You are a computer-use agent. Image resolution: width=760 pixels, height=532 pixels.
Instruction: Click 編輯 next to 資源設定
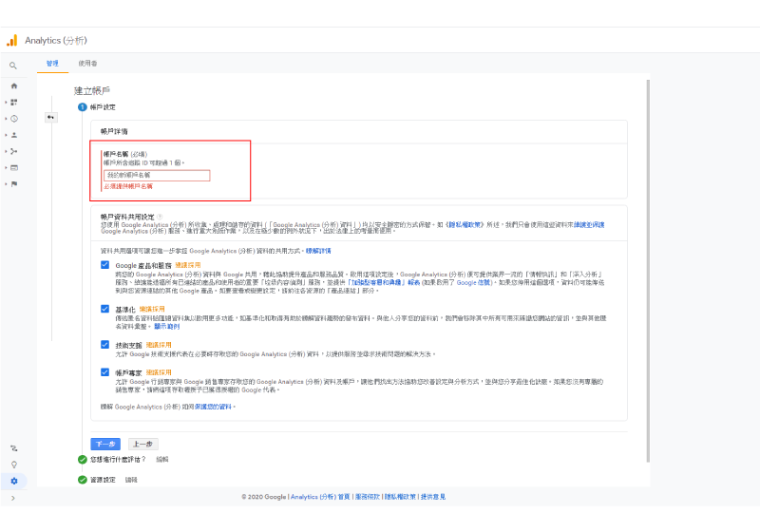[x=131, y=480]
